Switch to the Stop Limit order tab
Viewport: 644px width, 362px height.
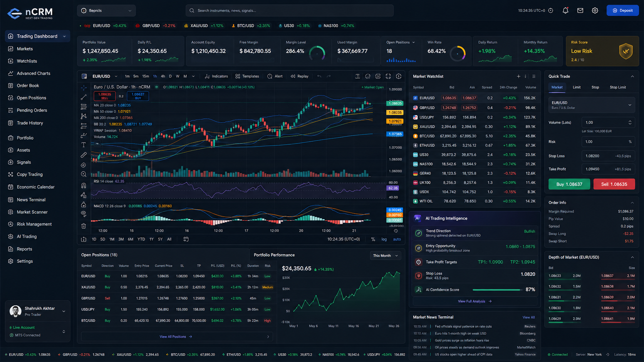click(618, 87)
